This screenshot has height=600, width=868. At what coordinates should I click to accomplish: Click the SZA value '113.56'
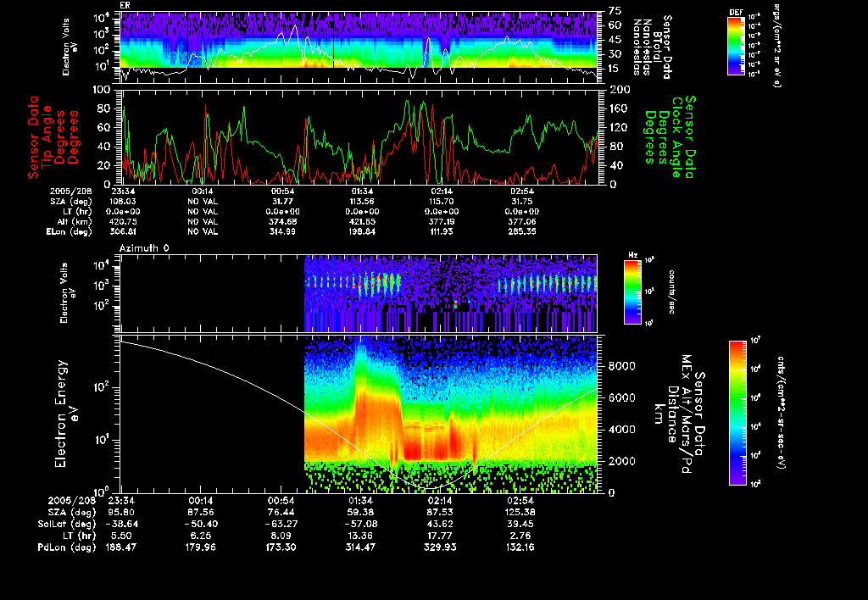[x=362, y=202]
